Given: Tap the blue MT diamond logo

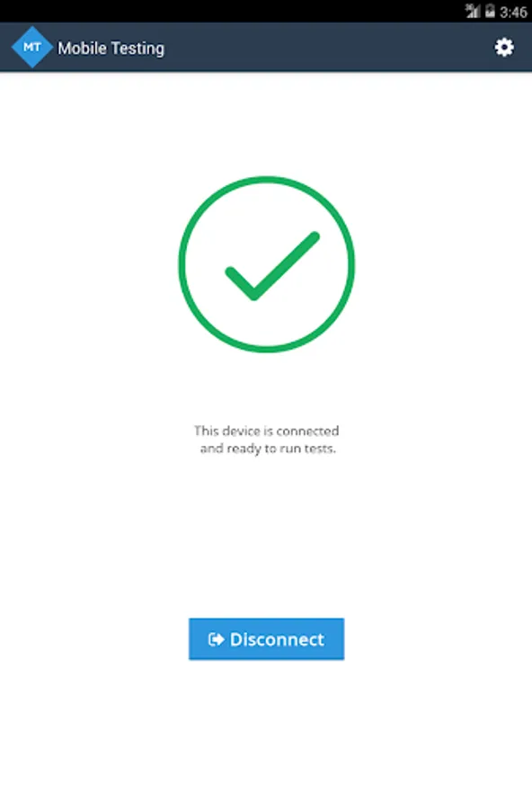Looking at the screenshot, I should tap(32, 47).
